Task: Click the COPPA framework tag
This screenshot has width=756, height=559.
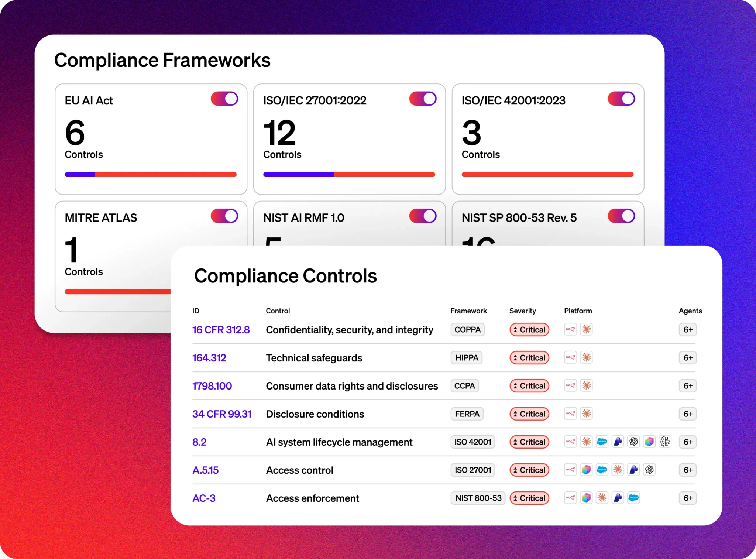Action: [467, 330]
